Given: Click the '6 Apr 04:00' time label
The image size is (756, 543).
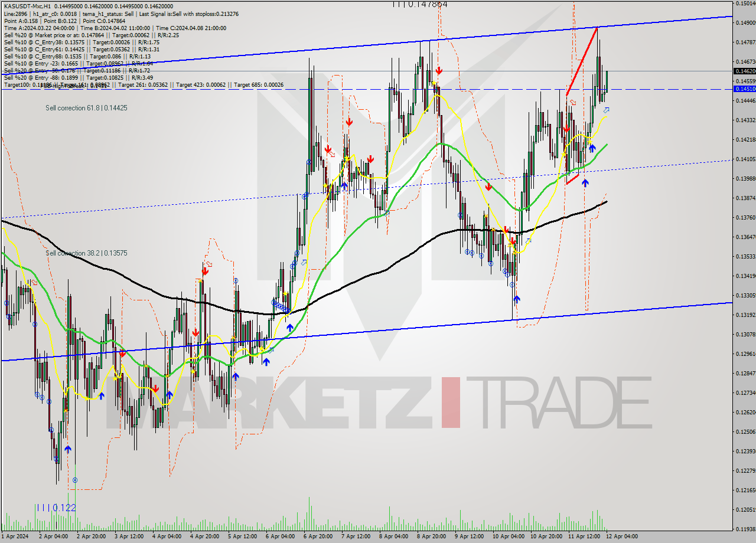Looking at the screenshot, I should pyautogui.click(x=280, y=537).
